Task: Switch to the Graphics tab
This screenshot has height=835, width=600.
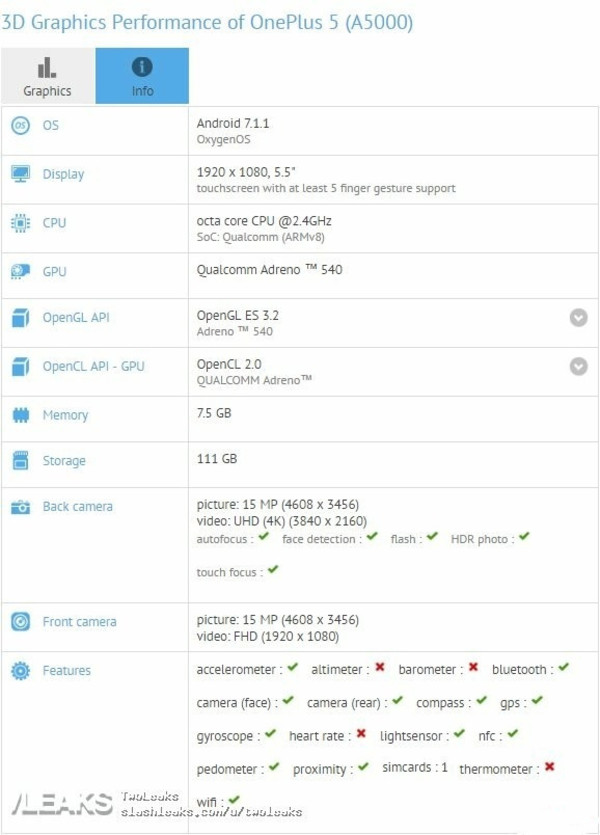Action: [x=47, y=76]
